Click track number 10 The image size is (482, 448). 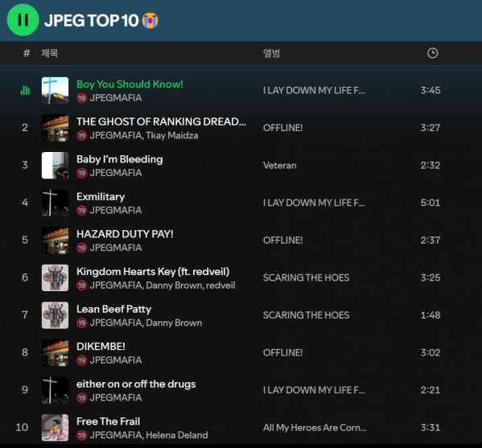(22, 428)
